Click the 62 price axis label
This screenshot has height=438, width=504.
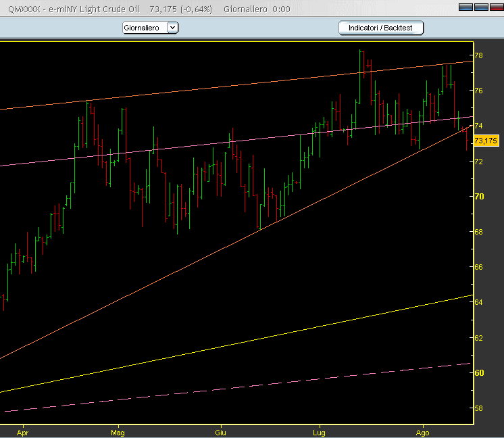point(478,338)
